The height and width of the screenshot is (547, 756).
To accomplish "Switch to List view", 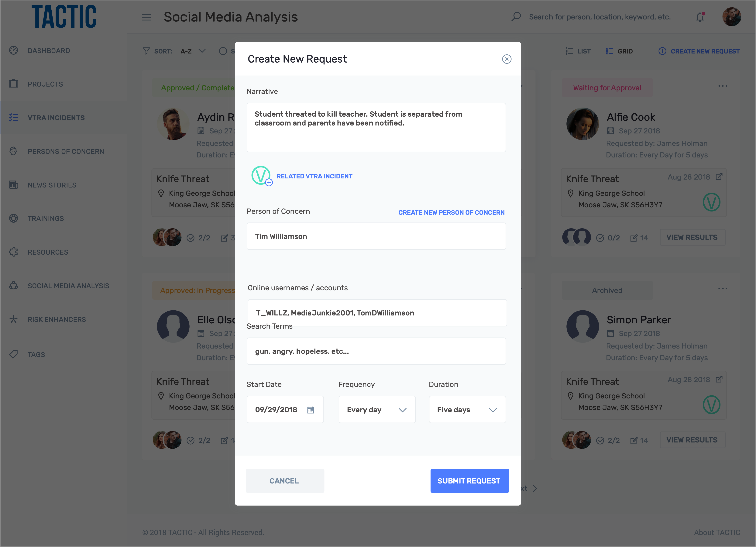I will 578,51.
